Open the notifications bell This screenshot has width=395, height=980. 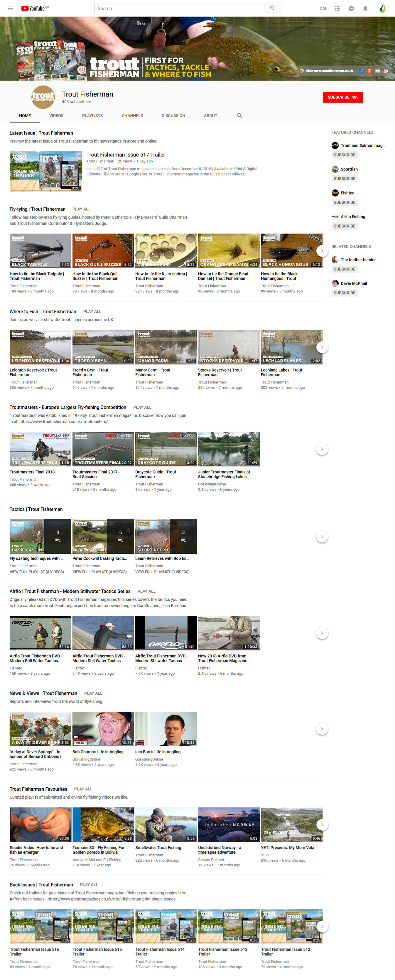[x=365, y=8]
